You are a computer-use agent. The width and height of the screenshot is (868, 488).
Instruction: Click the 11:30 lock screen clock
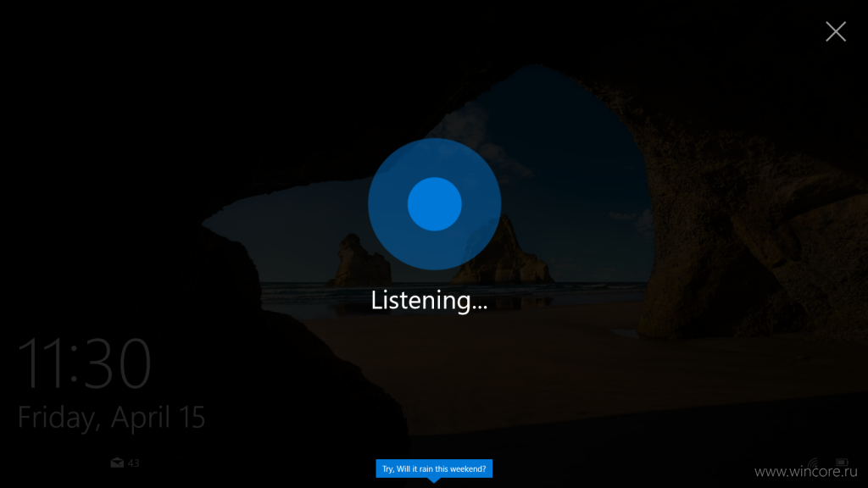[84, 363]
